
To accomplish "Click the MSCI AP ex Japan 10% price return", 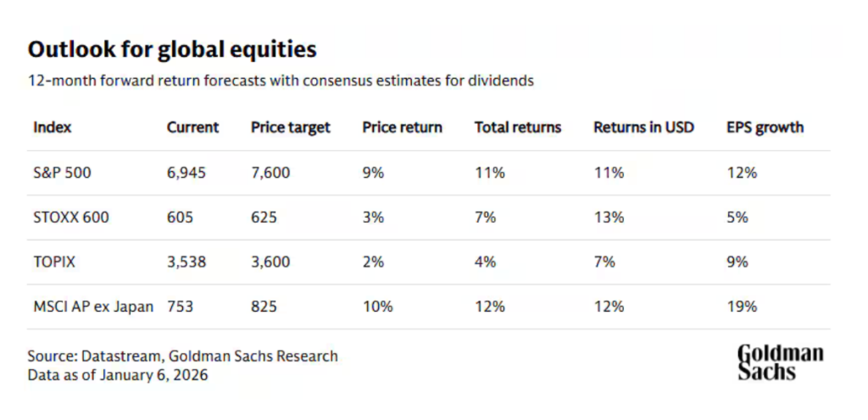I will point(377,307).
